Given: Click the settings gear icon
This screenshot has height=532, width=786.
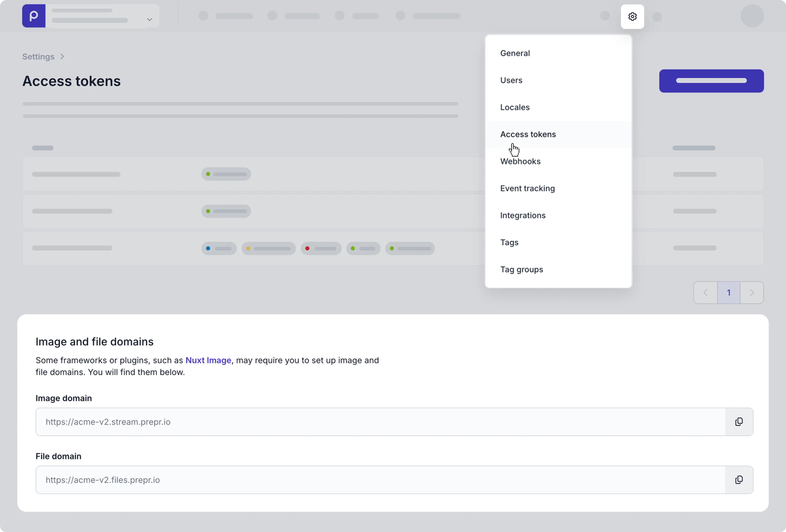Looking at the screenshot, I should (632, 17).
